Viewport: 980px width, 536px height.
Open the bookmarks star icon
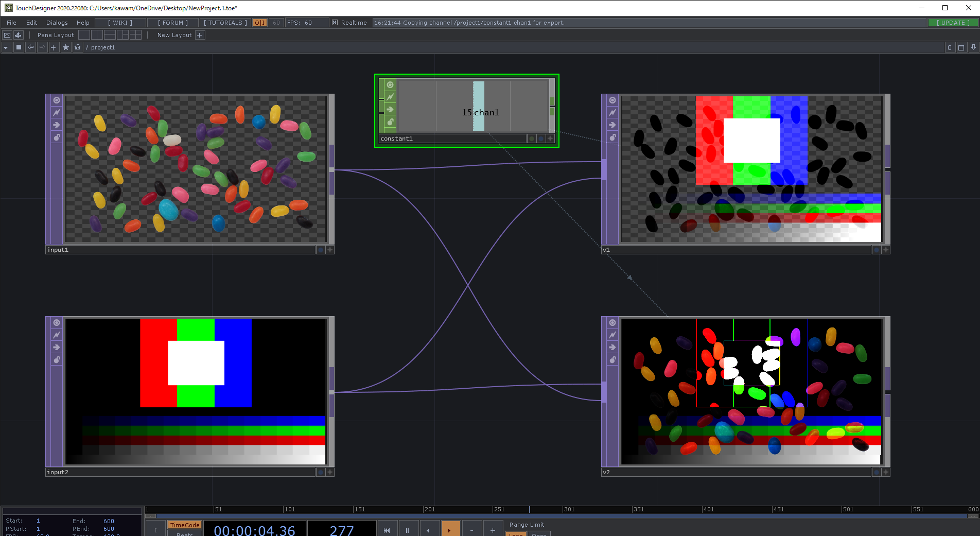click(66, 47)
